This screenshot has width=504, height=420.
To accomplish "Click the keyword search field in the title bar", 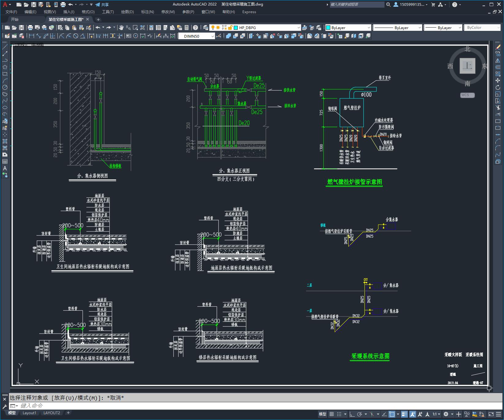I will point(357,4).
